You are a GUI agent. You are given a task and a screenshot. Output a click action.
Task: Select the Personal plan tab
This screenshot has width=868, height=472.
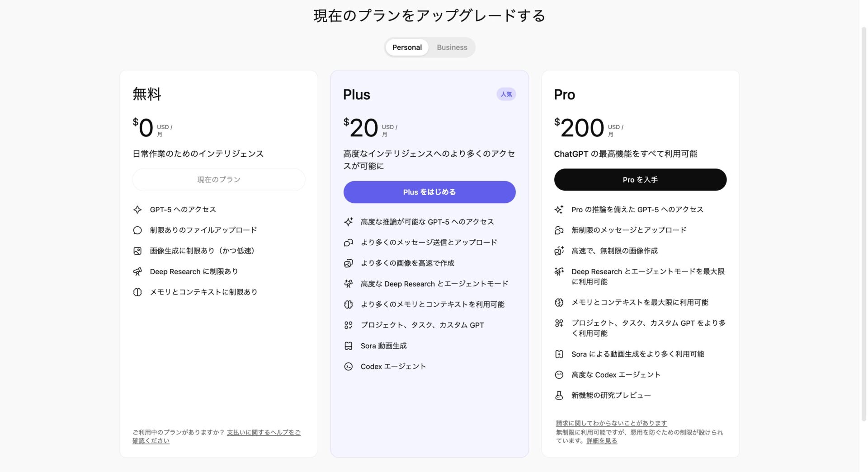click(406, 47)
